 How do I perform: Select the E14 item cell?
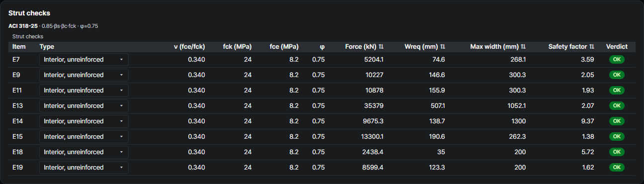click(17, 121)
